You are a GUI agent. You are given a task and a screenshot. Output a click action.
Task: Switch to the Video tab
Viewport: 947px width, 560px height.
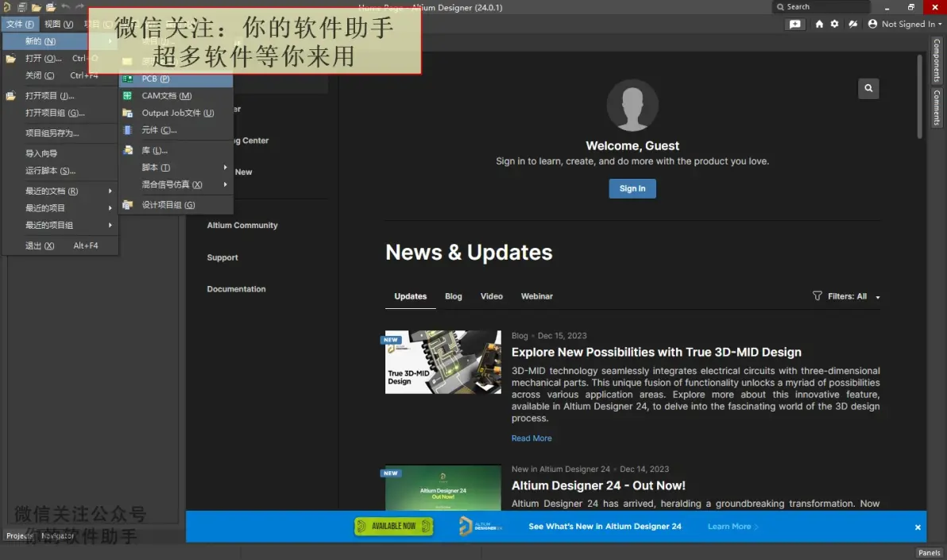click(492, 296)
